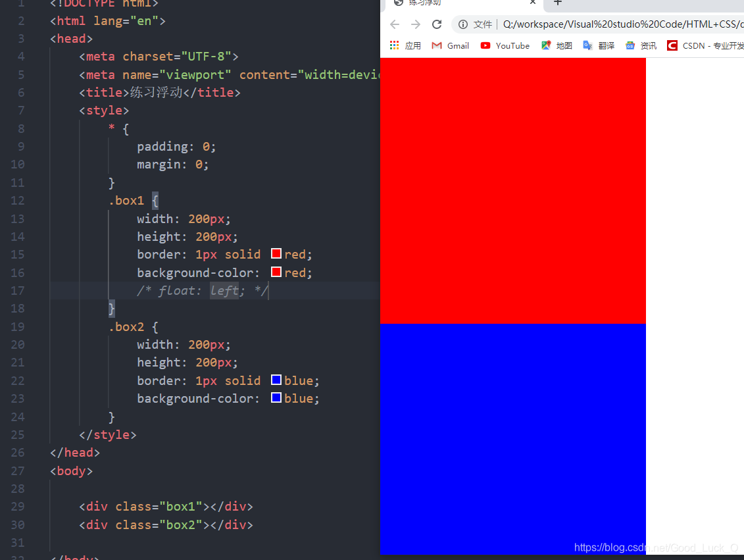744x560 pixels.
Task: Click red swatch on background-color line 16
Action: [276, 272]
